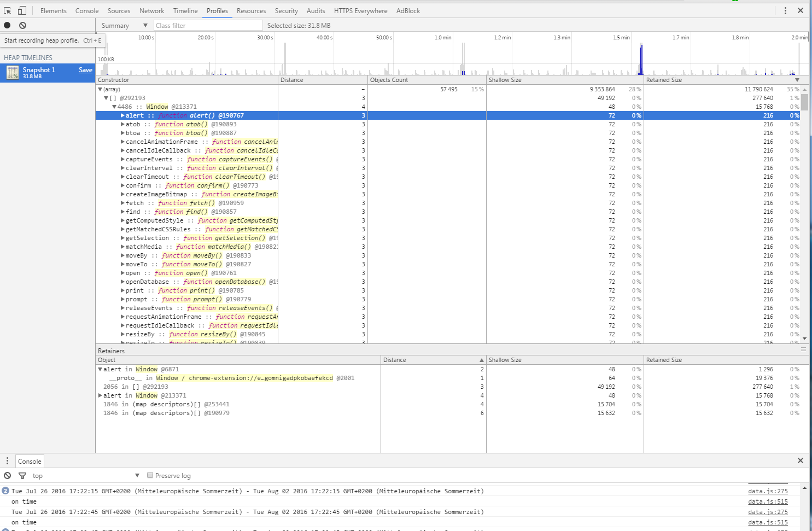The height and width of the screenshot is (531, 812).
Task: Click the clear all profiles icon
Action: (x=22, y=25)
